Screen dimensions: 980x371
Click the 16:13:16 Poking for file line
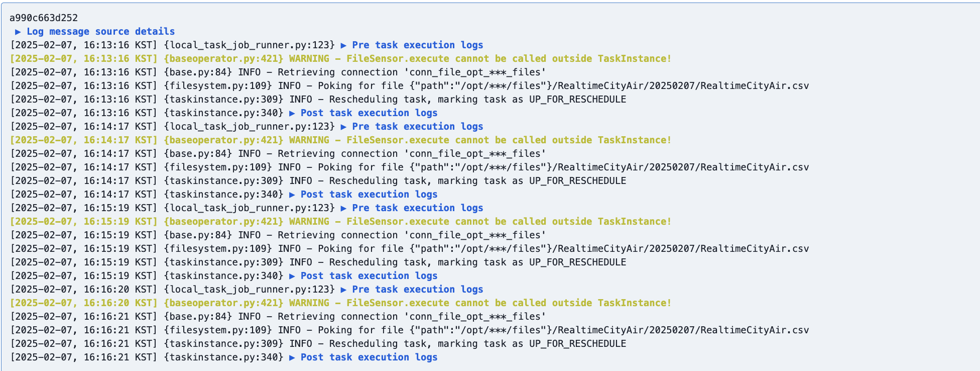click(x=409, y=86)
